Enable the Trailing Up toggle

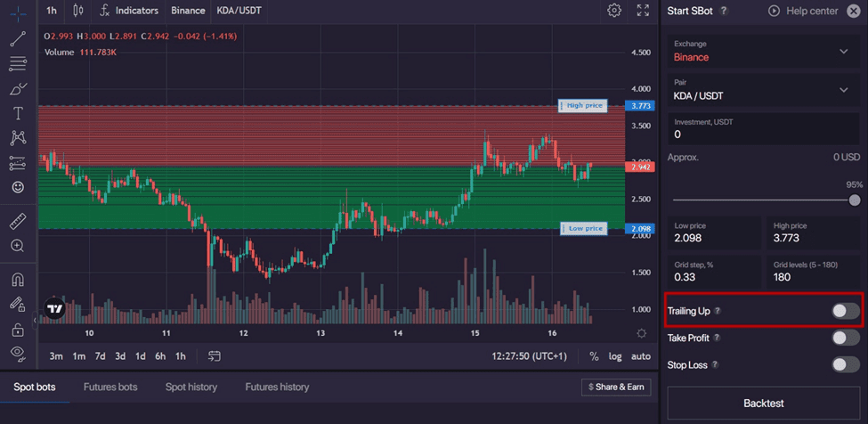coord(846,311)
